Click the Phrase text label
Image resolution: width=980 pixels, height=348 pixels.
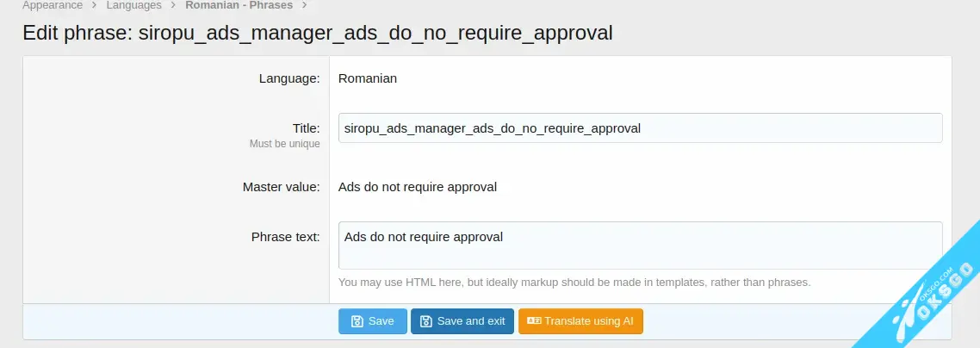click(285, 237)
